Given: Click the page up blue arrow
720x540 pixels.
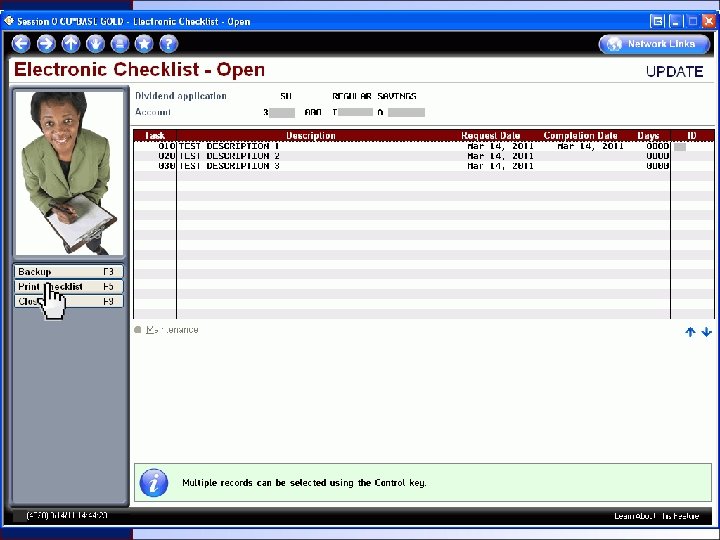Looking at the screenshot, I should click(690, 332).
